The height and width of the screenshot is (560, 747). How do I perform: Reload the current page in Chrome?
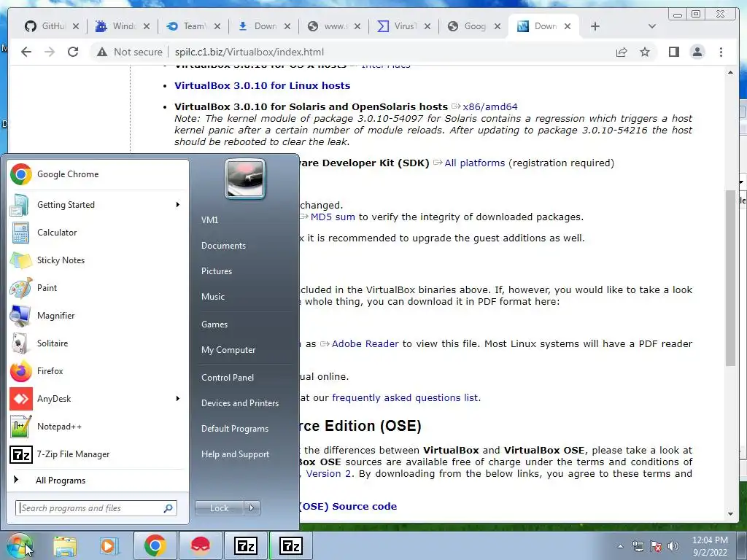73,52
